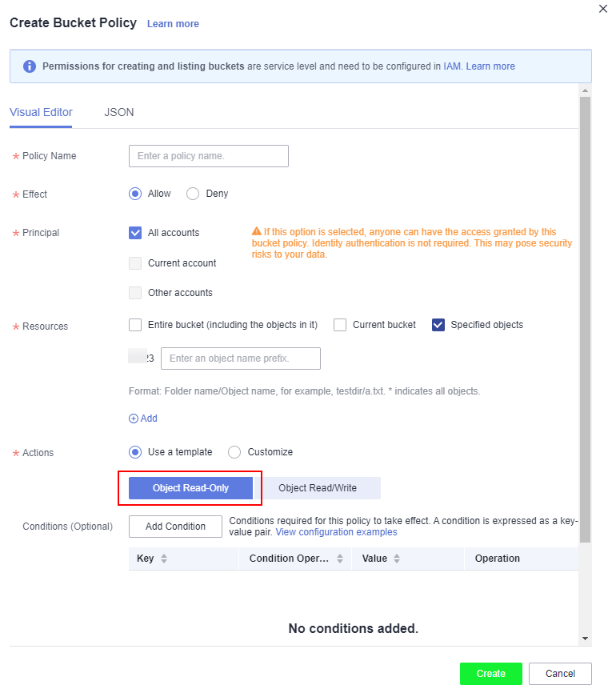
Task: Select the Deny effect radio button
Action: pyautogui.click(x=193, y=194)
